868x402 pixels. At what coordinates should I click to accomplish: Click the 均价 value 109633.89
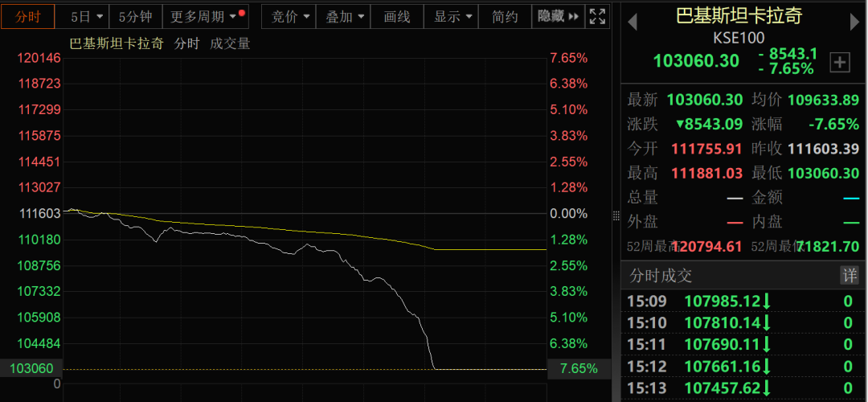[823, 100]
